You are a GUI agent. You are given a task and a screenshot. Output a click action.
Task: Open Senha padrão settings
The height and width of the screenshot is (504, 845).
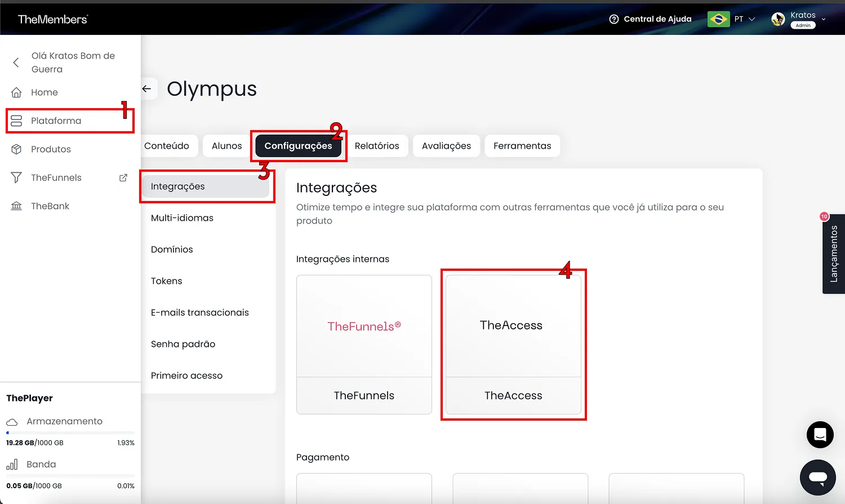tap(183, 344)
